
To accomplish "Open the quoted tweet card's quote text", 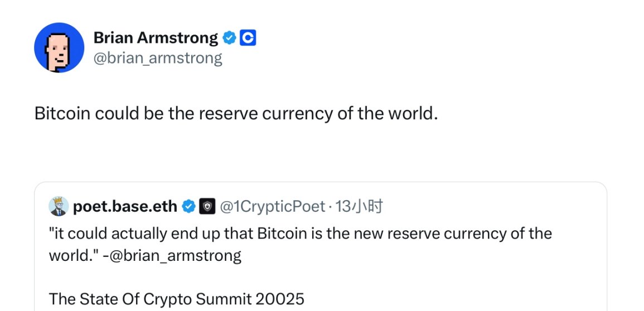I will 300,245.
